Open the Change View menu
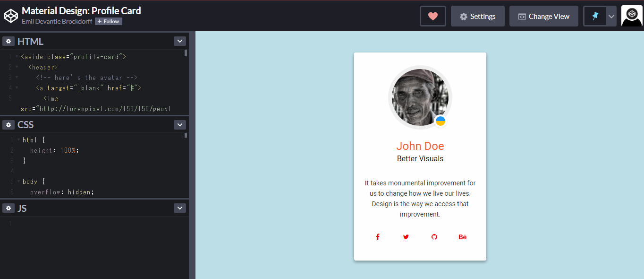 point(543,16)
